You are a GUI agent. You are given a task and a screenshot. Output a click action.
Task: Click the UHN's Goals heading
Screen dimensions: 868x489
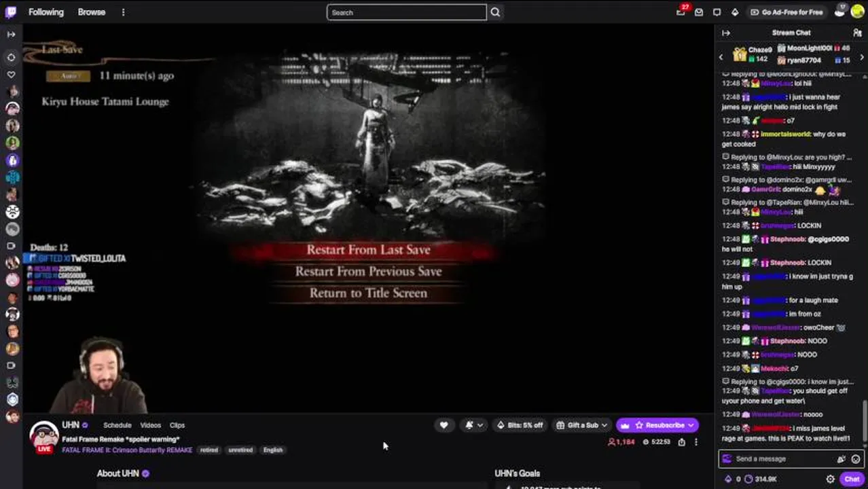pyautogui.click(x=517, y=473)
